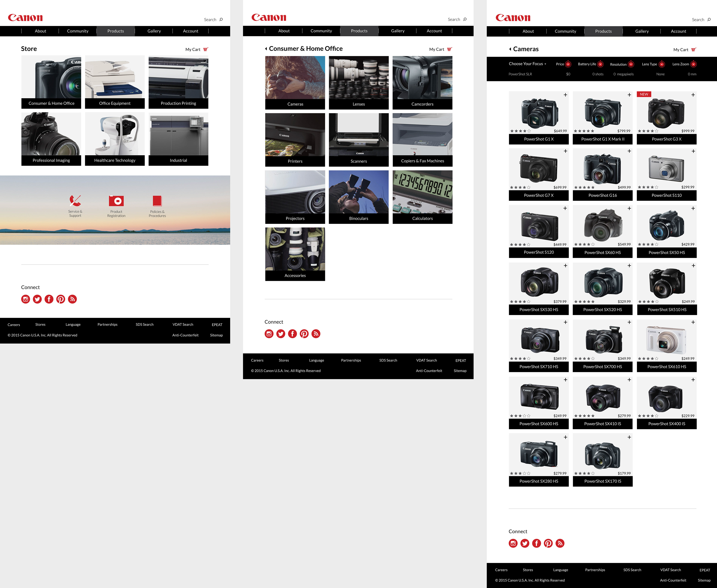Image resolution: width=717 pixels, height=588 pixels.
Task: Open the Battery Life filter dropdown
Action: [x=600, y=64]
